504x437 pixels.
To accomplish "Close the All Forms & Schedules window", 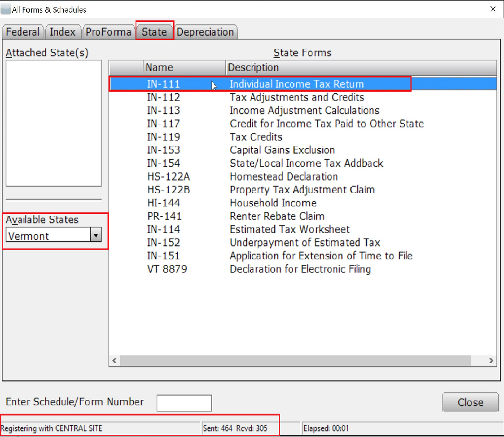I will pyautogui.click(x=493, y=9).
